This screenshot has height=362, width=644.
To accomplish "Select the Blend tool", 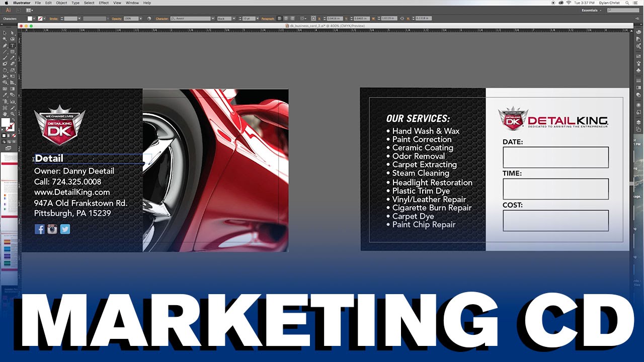I will coord(12,95).
